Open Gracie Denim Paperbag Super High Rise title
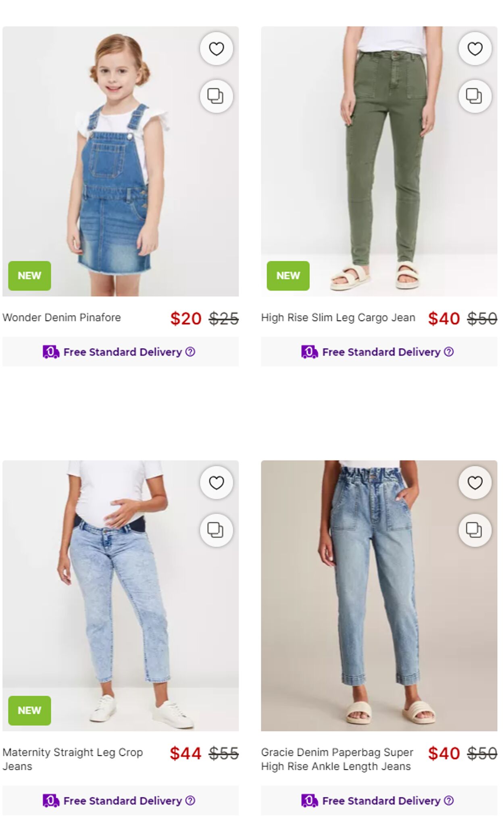 tap(337, 759)
